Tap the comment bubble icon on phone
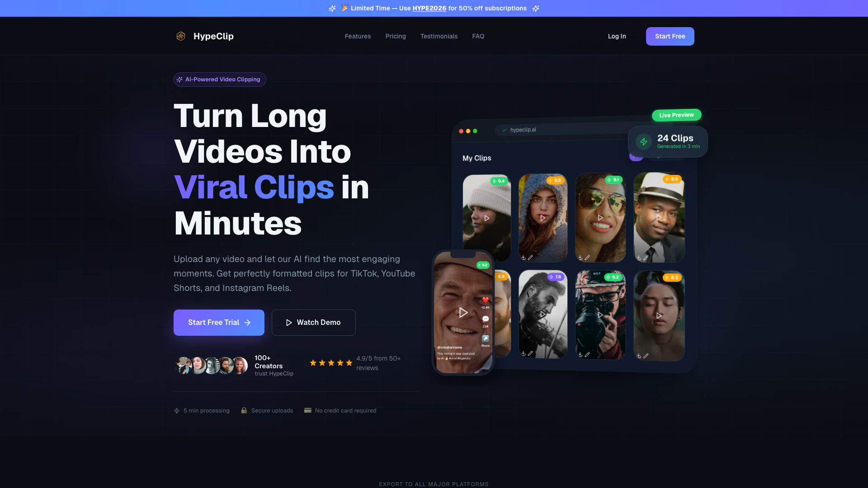The width and height of the screenshot is (868, 488). [x=486, y=319]
